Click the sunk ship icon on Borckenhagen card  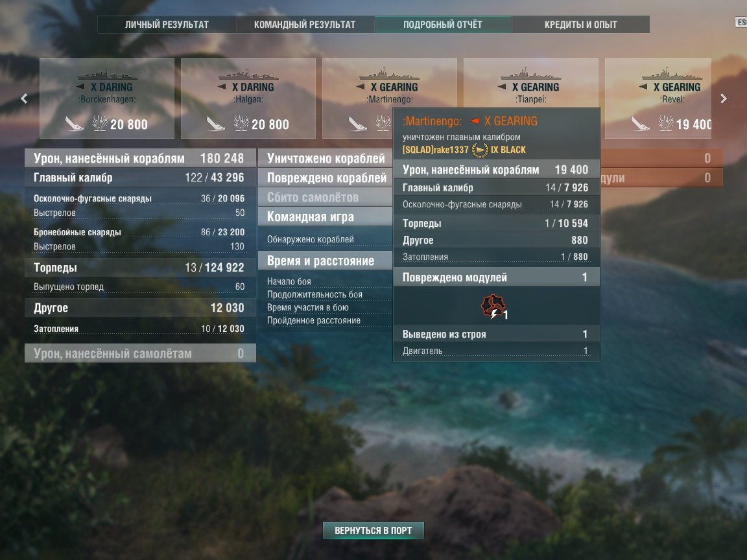point(74,124)
